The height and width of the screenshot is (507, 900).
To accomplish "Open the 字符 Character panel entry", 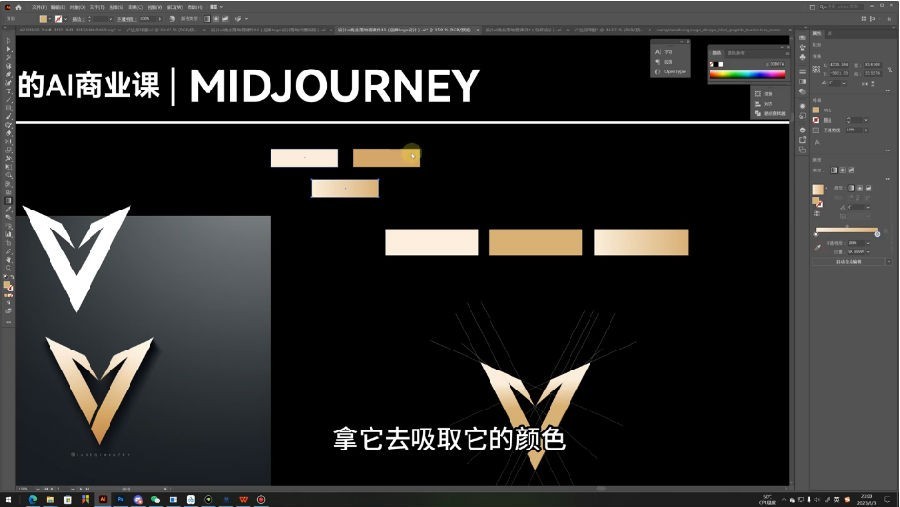I will coord(664,52).
